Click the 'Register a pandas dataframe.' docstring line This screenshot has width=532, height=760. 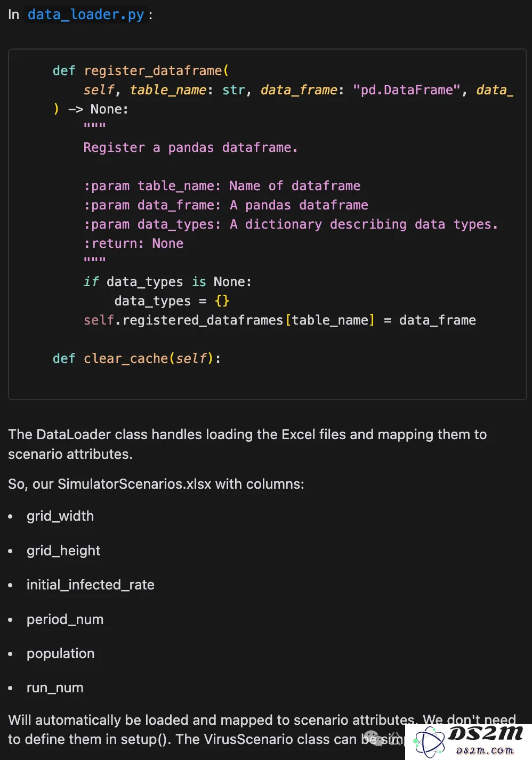(x=190, y=148)
